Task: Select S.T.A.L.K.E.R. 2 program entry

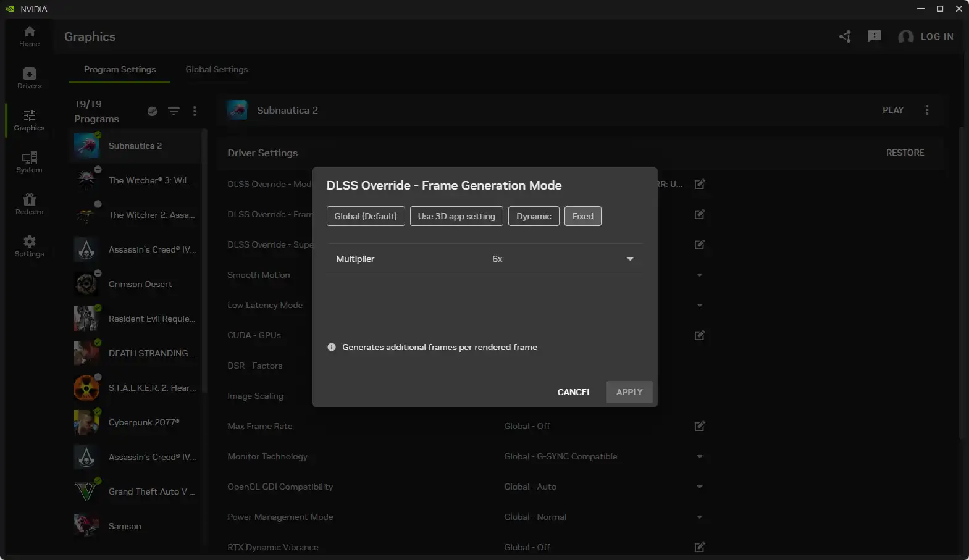Action: pyautogui.click(x=135, y=388)
